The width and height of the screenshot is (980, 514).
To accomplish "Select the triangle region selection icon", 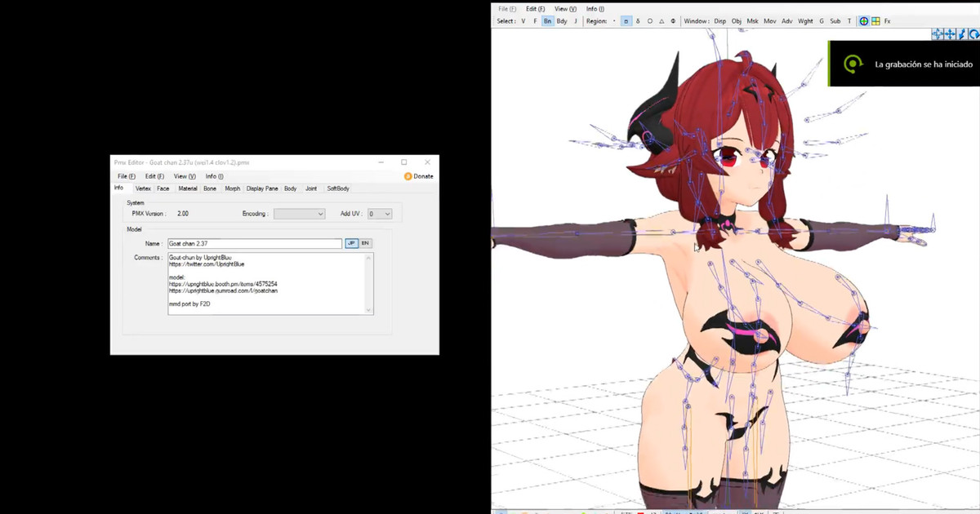I will (661, 21).
